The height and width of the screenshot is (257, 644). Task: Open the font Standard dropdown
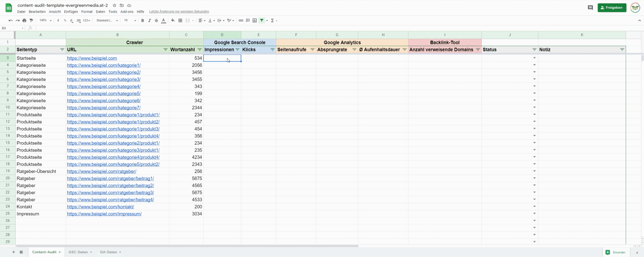point(107,20)
